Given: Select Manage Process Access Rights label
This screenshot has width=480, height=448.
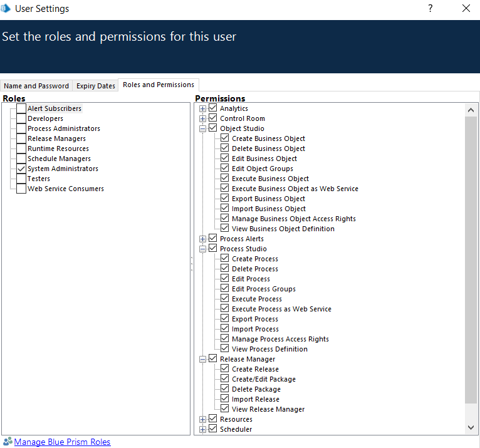Looking at the screenshot, I should [280, 339].
